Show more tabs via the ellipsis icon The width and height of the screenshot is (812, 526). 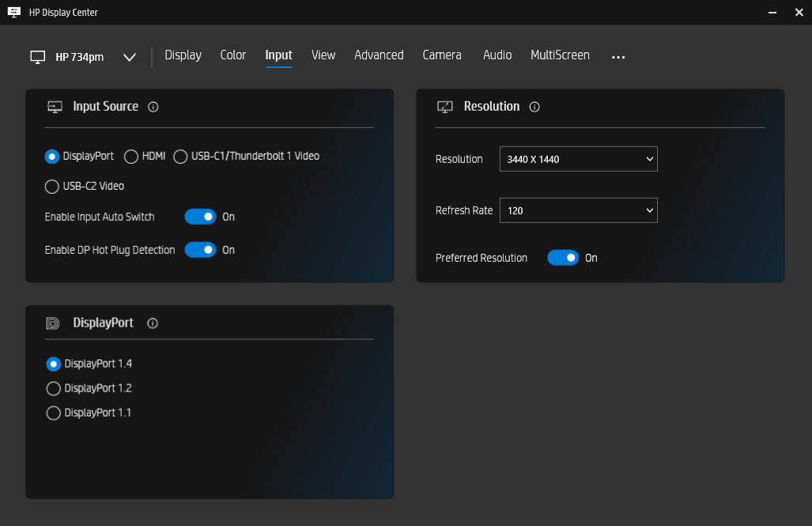click(618, 57)
